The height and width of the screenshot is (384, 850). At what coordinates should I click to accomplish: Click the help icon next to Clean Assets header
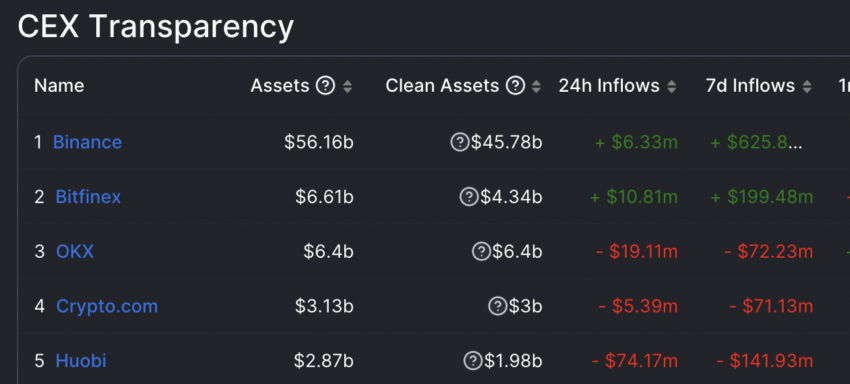[515, 86]
